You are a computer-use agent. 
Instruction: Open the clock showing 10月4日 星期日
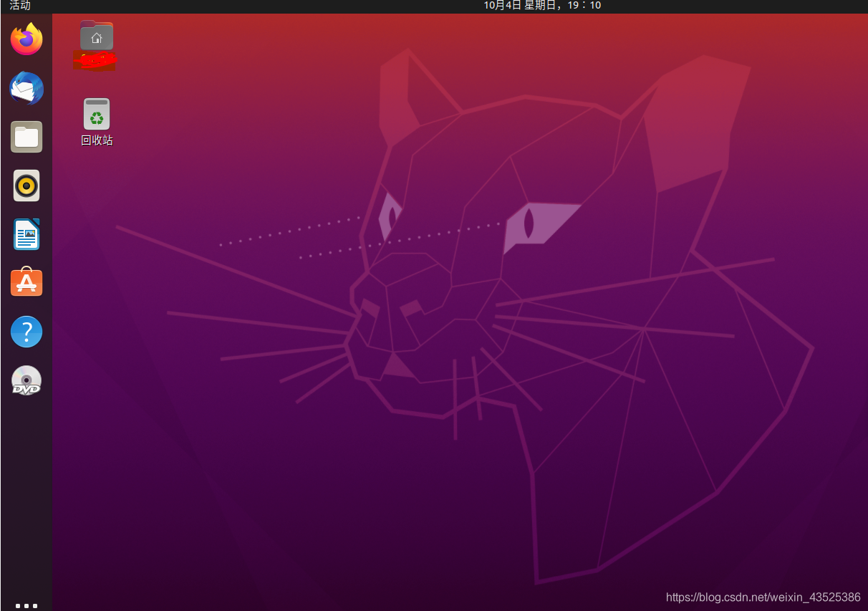(x=542, y=6)
